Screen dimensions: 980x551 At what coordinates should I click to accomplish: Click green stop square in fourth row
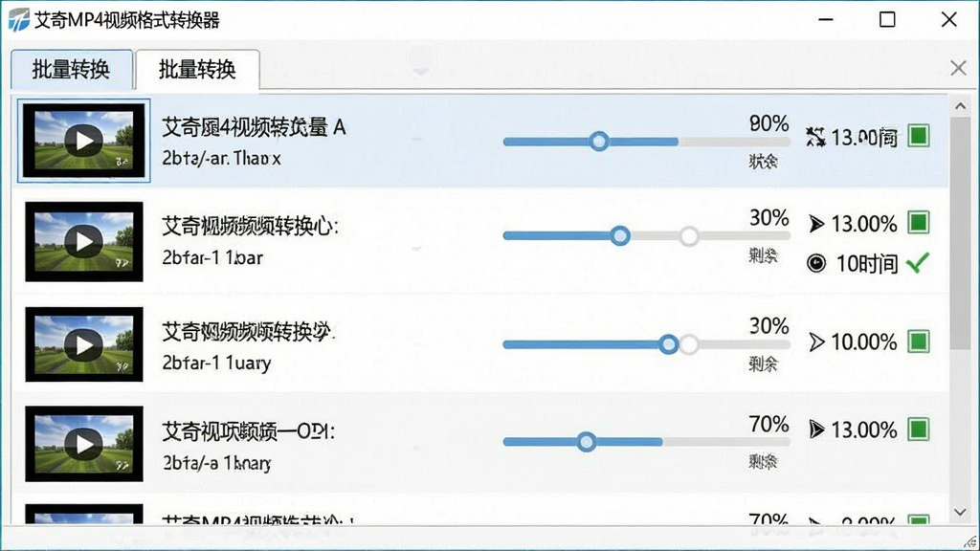pyautogui.click(x=918, y=430)
